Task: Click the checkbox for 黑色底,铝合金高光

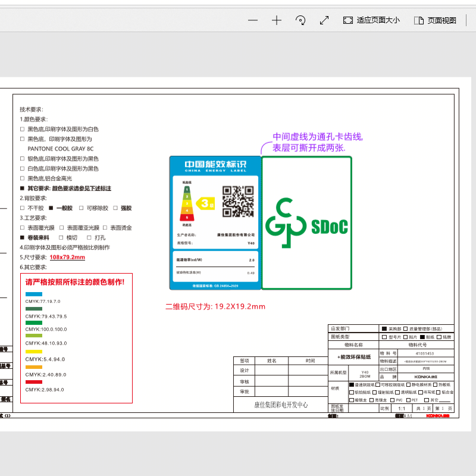Action: (x=22, y=178)
